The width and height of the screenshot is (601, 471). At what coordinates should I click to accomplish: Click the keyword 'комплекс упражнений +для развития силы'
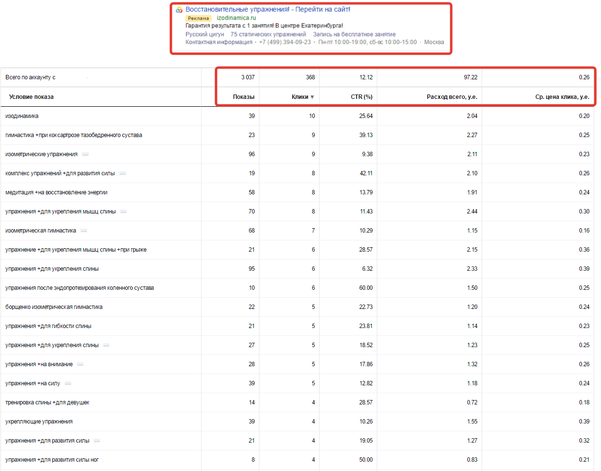tap(60, 173)
